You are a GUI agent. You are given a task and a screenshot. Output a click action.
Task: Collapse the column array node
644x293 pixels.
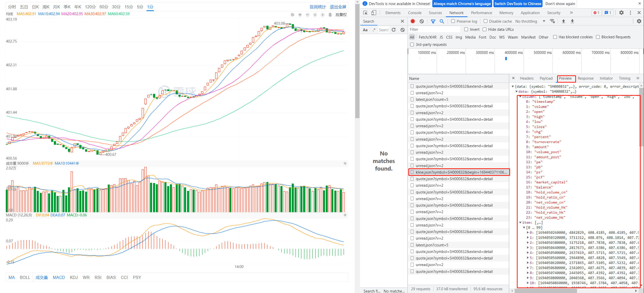520,96
